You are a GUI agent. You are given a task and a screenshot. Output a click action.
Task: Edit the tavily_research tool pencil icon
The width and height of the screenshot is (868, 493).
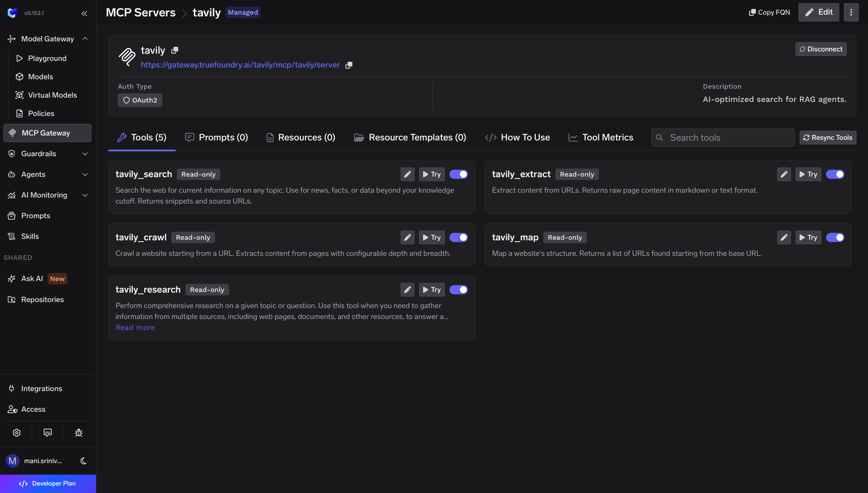pos(407,290)
